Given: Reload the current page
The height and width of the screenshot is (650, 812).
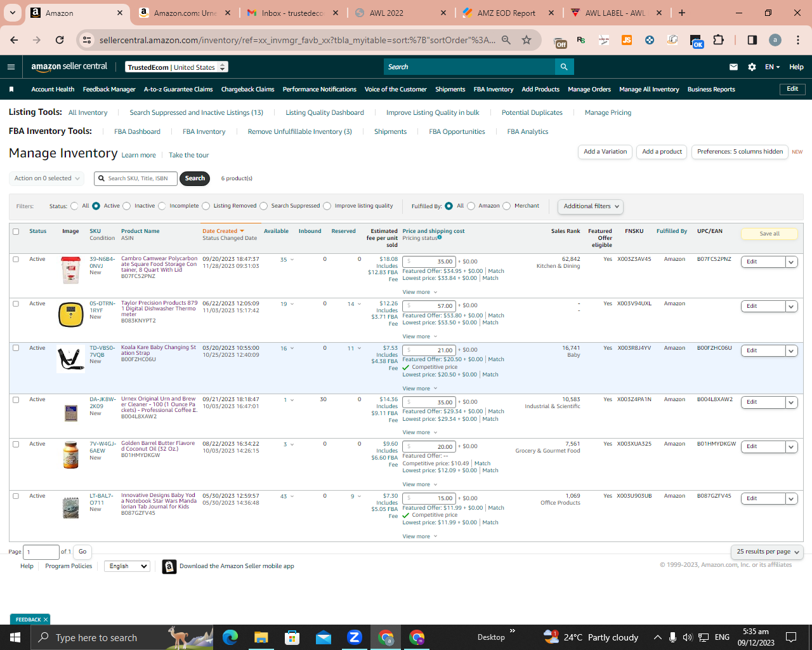Looking at the screenshot, I should [x=60, y=40].
